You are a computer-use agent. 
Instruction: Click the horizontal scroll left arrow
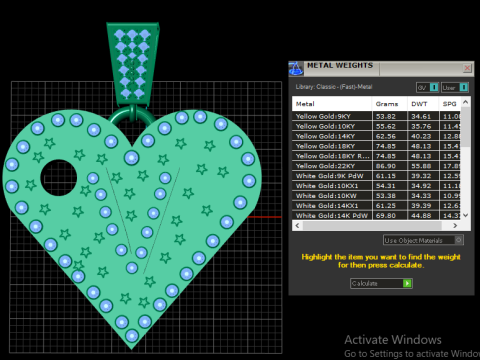(x=297, y=226)
